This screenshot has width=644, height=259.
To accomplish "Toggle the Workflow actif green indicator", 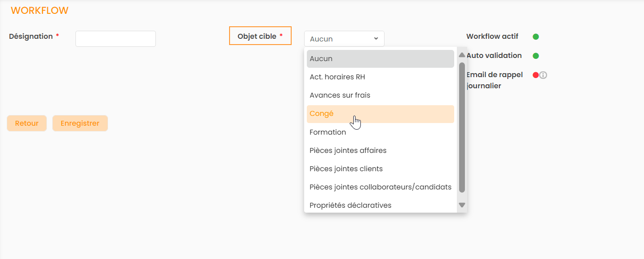I will pos(536,37).
